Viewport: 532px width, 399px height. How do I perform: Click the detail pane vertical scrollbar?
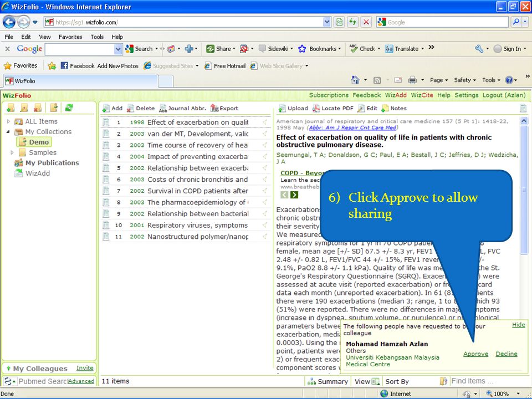524,190
